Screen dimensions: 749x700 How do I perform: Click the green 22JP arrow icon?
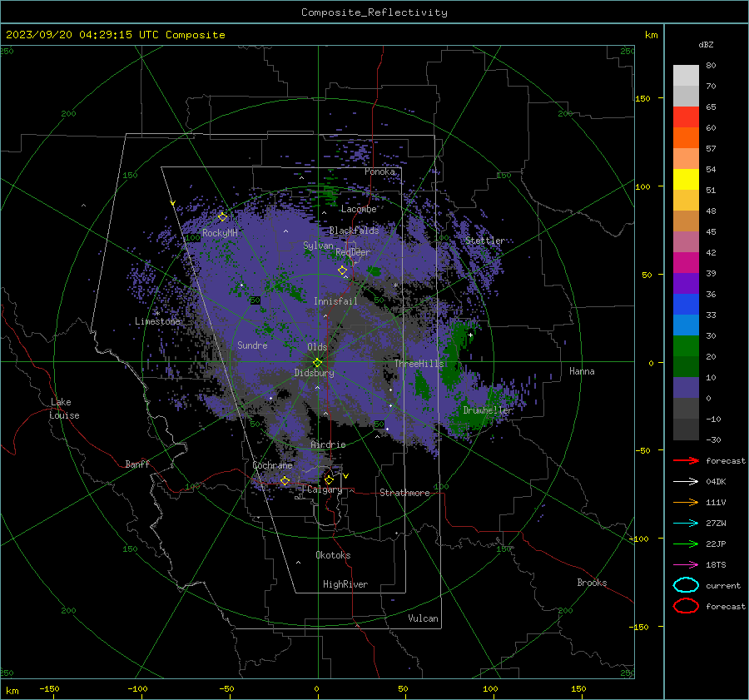[x=686, y=544]
